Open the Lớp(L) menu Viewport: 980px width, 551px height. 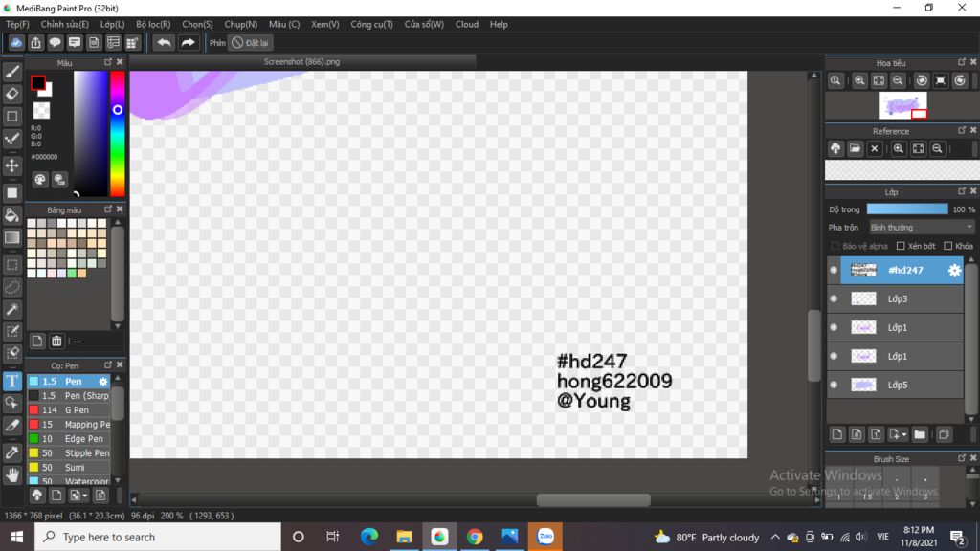(x=113, y=24)
